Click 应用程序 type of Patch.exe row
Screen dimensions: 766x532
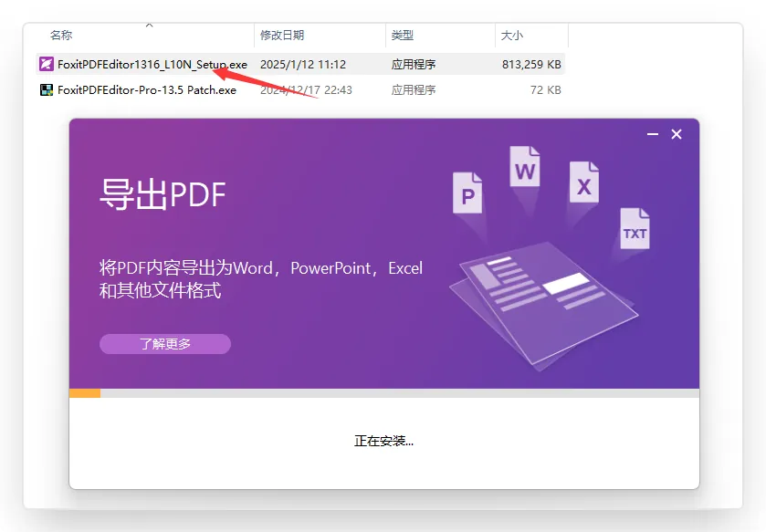click(x=414, y=90)
